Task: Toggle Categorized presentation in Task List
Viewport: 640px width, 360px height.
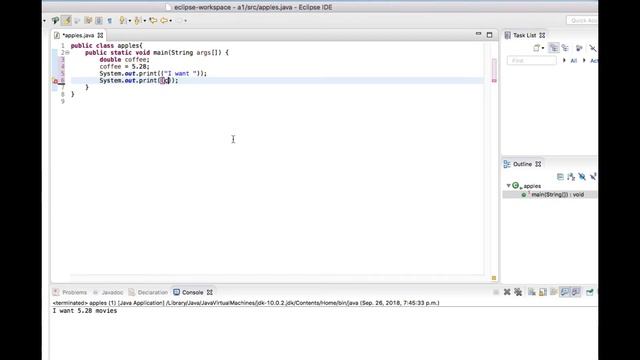Action: 553,48
